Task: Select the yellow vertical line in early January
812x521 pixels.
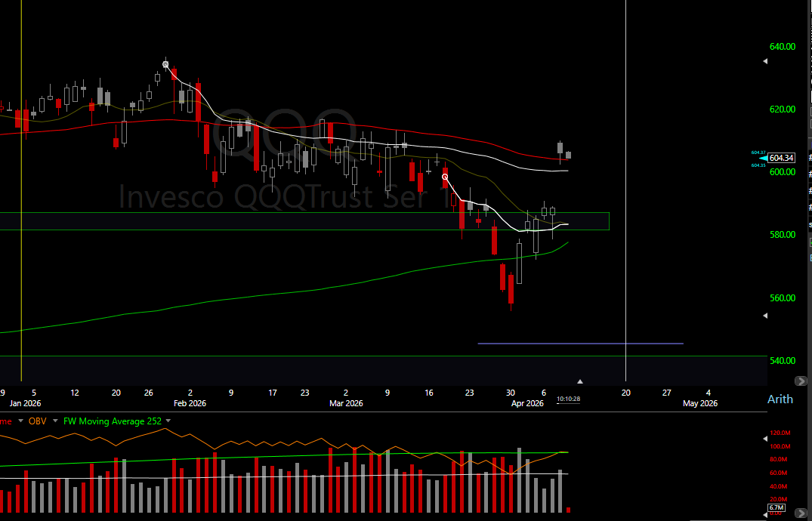Action: (x=21, y=190)
